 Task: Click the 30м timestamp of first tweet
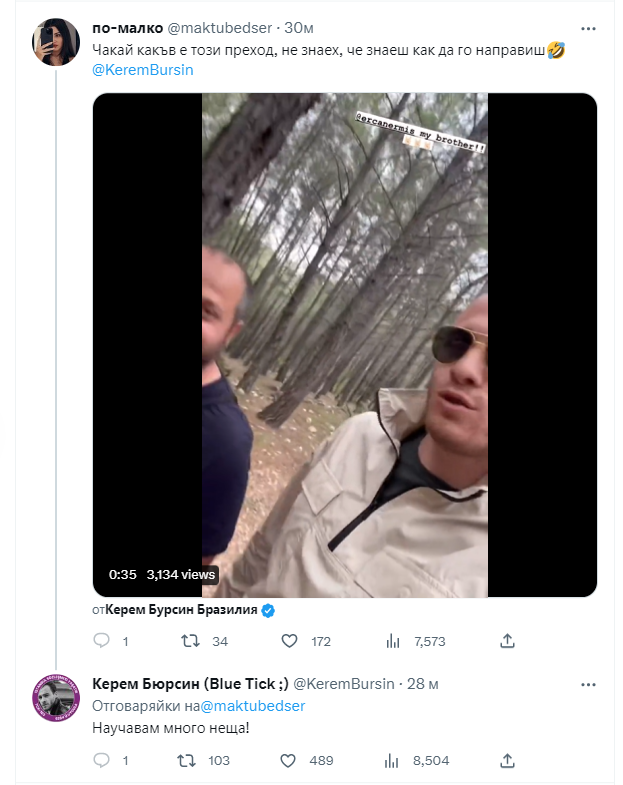point(299,28)
